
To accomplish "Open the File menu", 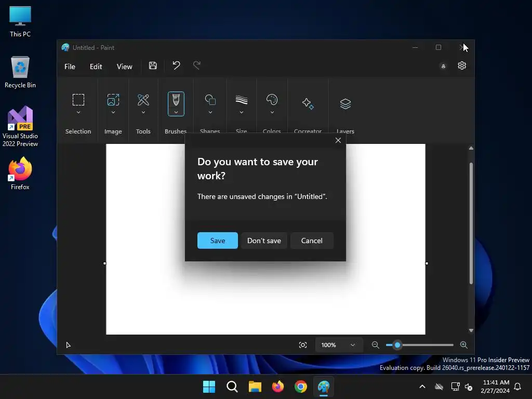I will click(70, 66).
